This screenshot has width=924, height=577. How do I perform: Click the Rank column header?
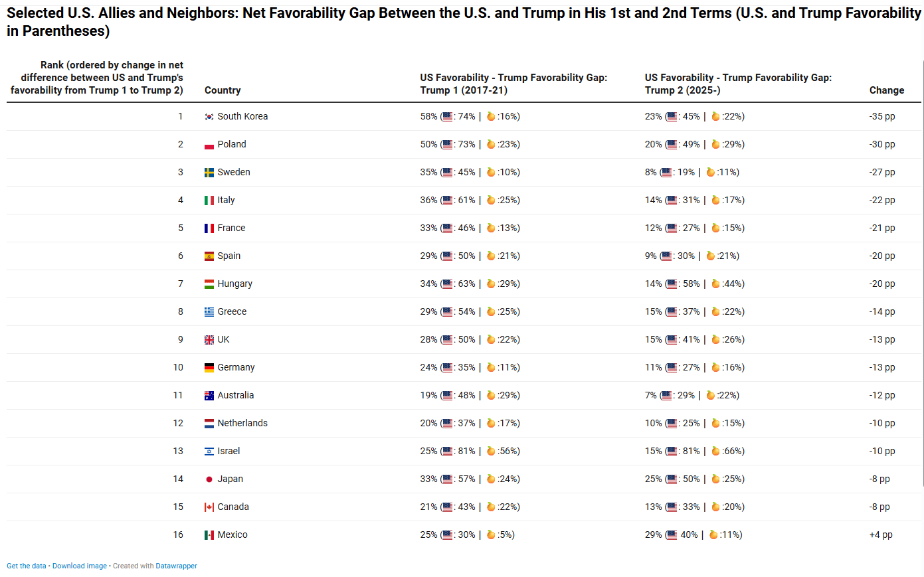tap(97, 78)
